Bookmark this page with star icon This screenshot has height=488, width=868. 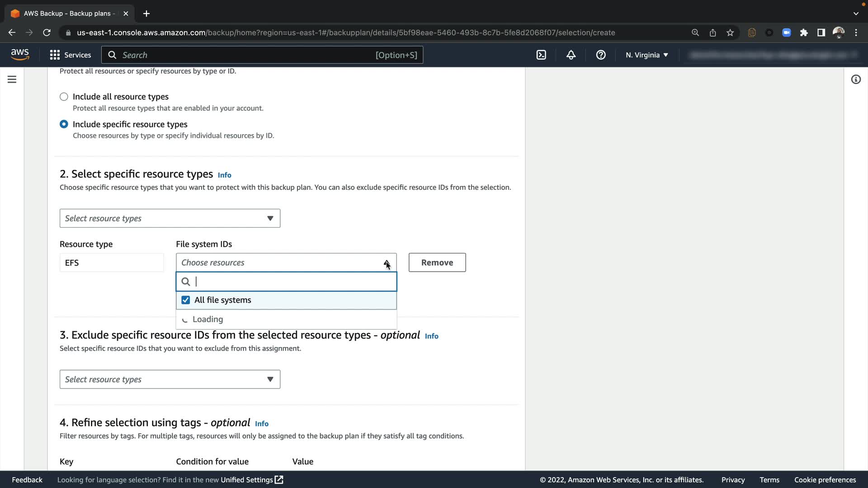point(730,33)
